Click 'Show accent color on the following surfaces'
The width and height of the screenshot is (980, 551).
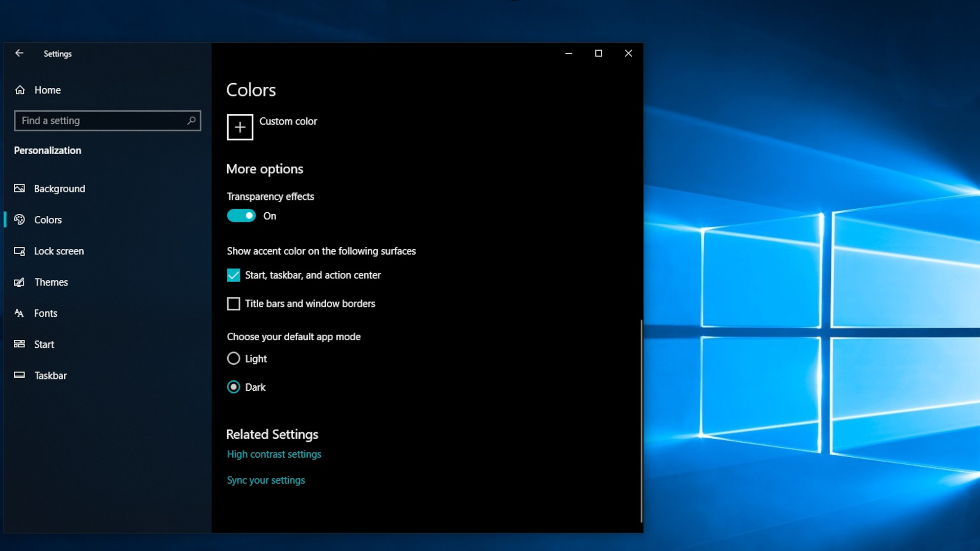(x=321, y=251)
